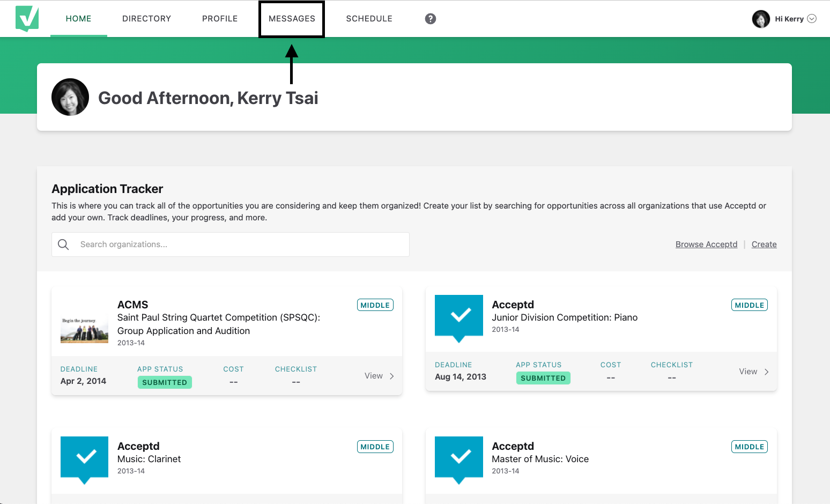The height and width of the screenshot is (504, 830).
Task: Open the DIRECTORY tab
Action: point(147,19)
